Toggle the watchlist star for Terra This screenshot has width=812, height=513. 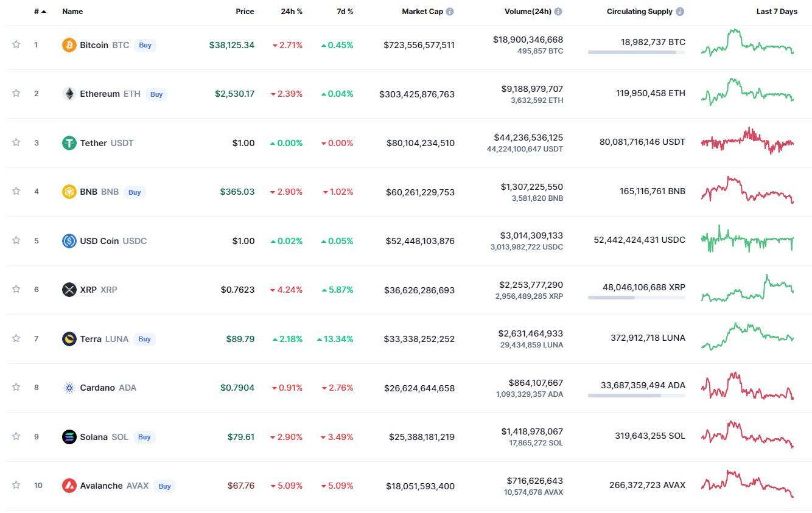16,338
